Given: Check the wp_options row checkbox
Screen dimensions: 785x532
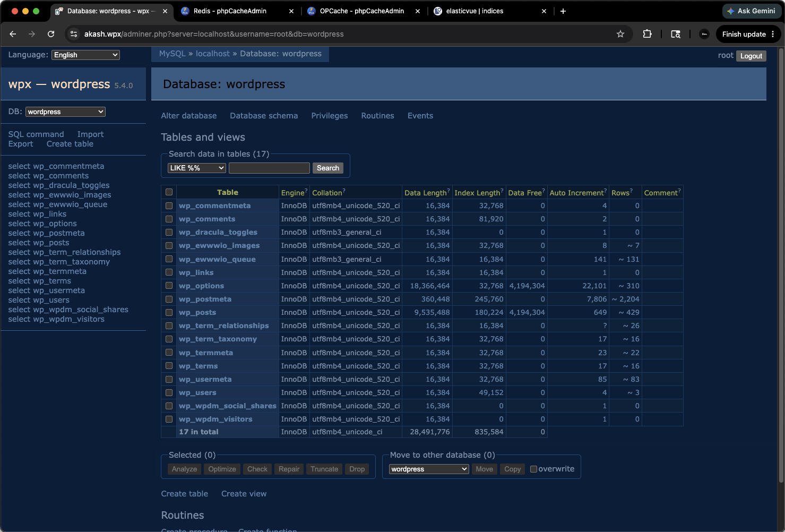Looking at the screenshot, I should [169, 286].
